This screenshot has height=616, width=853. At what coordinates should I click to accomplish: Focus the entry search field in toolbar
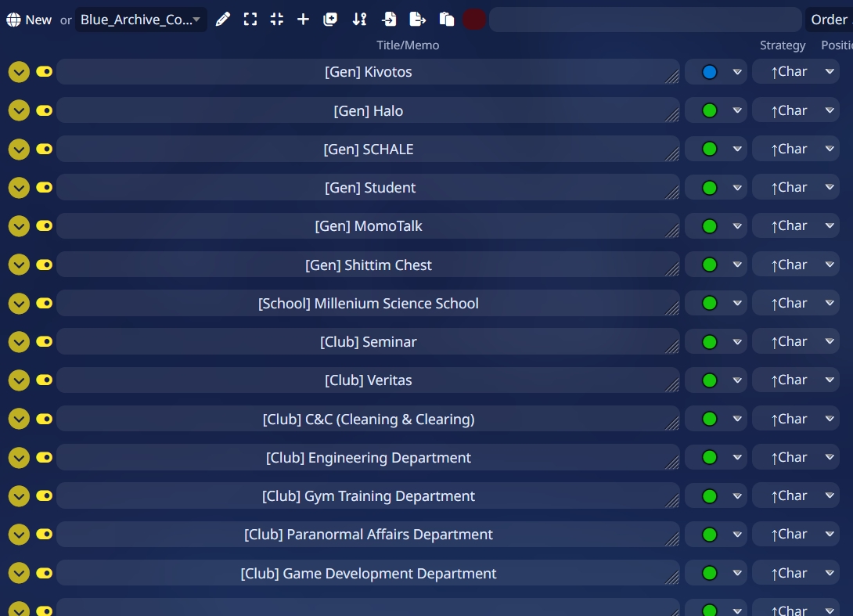(x=646, y=20)
